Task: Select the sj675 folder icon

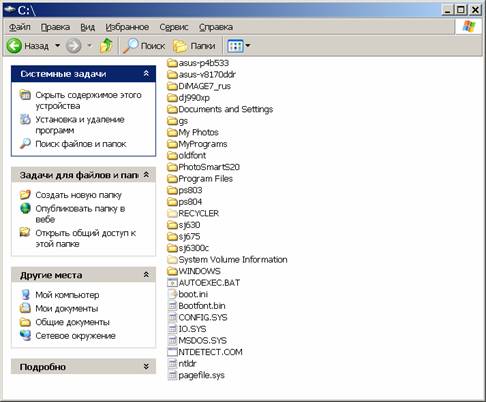Action: pos(172,236)
